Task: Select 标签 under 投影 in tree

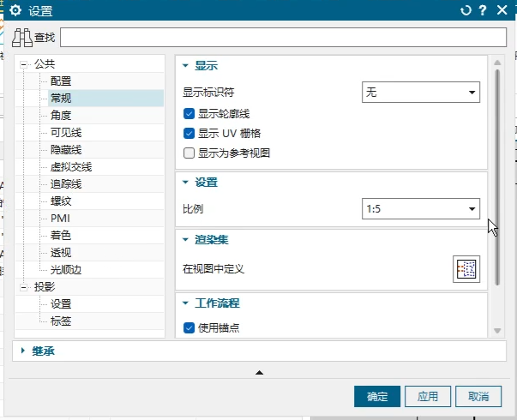Action: (61, 321)
